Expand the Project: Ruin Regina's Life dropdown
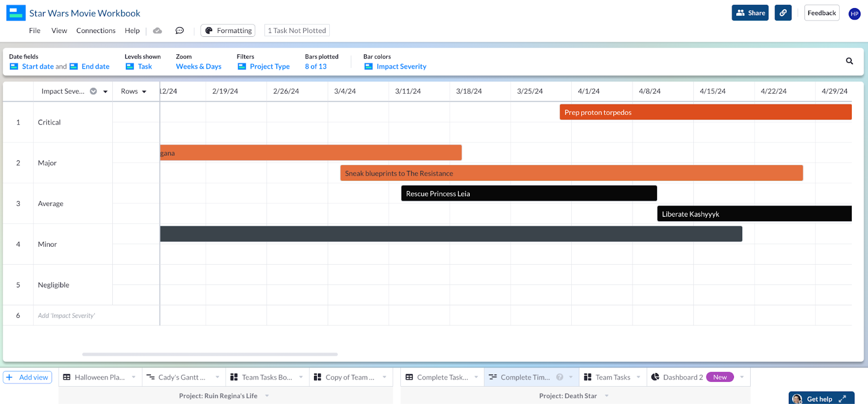Viewport: 868px width, 404px height. pyautogui.click(x=267, y=396)
